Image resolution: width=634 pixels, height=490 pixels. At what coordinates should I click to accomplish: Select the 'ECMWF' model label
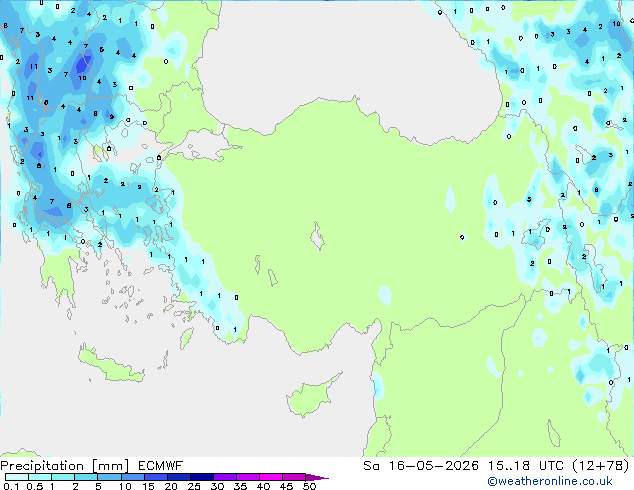(161, 466)
